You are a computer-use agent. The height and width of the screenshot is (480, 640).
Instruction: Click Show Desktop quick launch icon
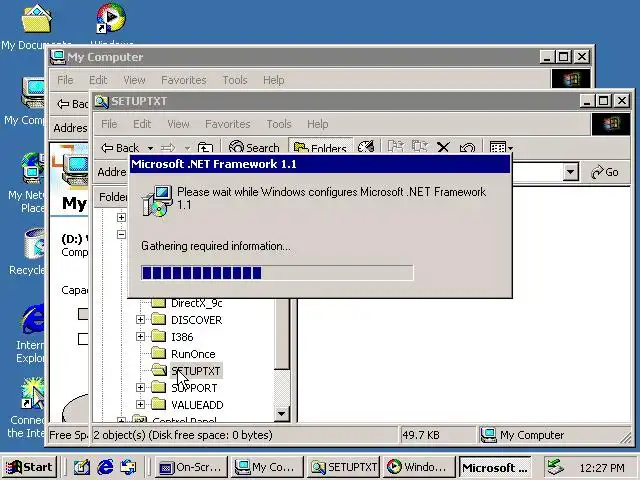point(81,467)
